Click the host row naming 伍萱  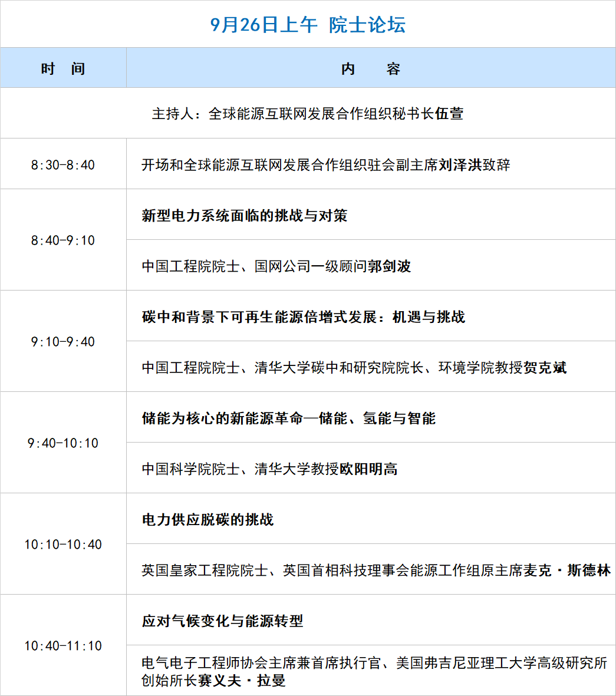pyautogui.click(x=308, y=114)
